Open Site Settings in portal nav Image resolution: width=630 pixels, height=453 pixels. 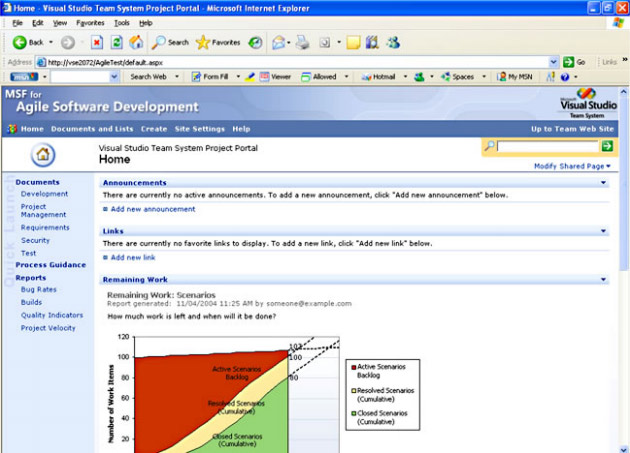[x=200, y=129]
